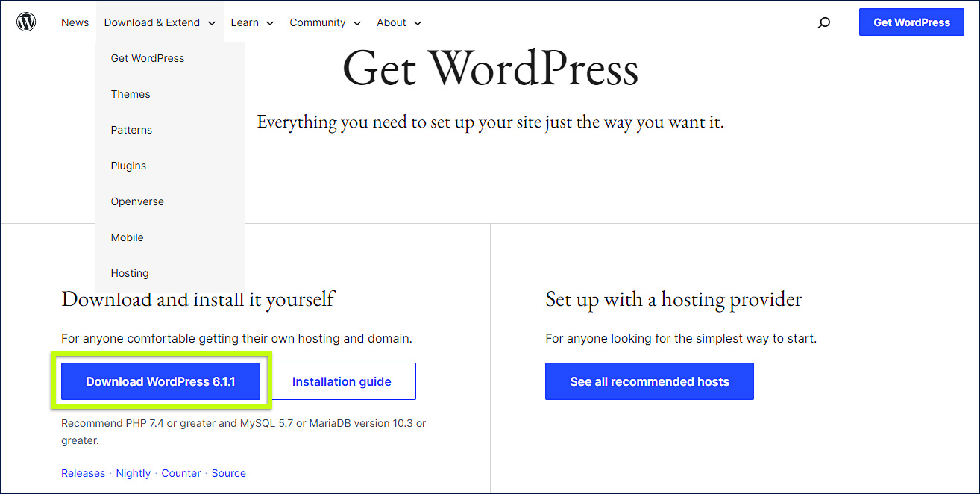Select Plugins in the submenu
This screenshot has width=980, height=494.
[x=128, y=166]
